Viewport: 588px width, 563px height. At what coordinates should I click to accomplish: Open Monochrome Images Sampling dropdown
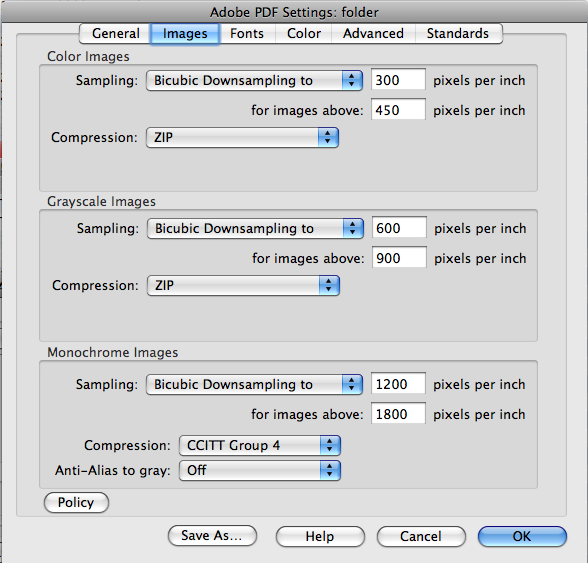point(254,384)
